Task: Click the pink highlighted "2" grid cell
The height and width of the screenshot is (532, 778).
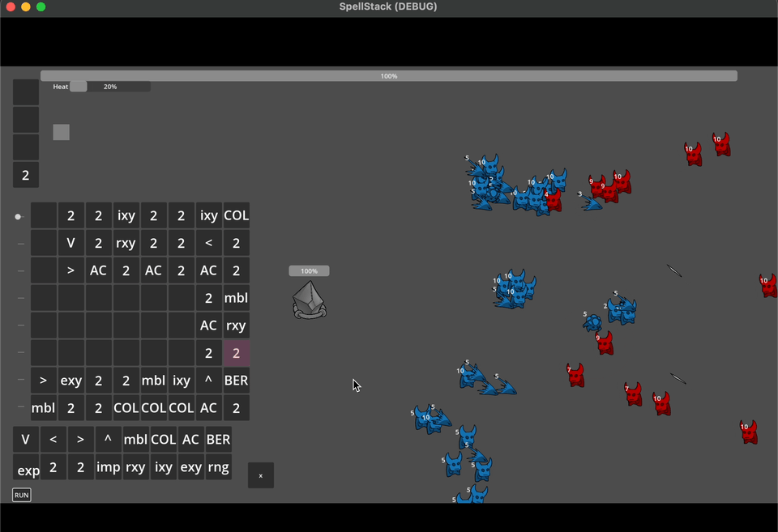Action: click(236, 353)
